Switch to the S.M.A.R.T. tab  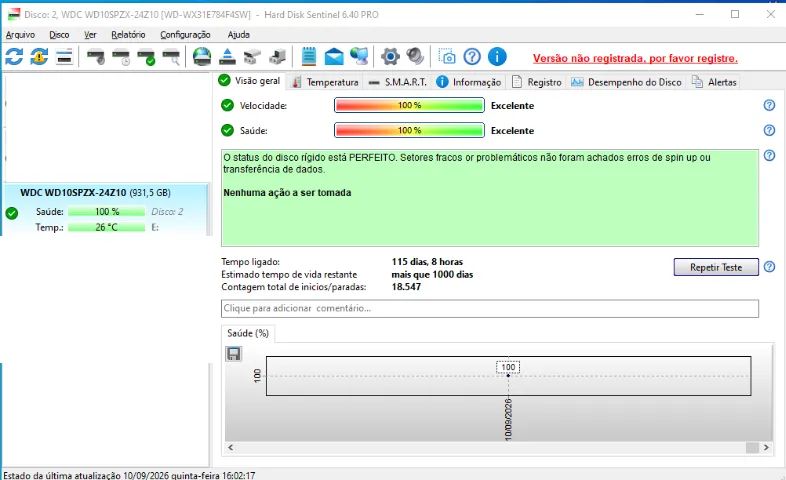[x=398, y=82]
